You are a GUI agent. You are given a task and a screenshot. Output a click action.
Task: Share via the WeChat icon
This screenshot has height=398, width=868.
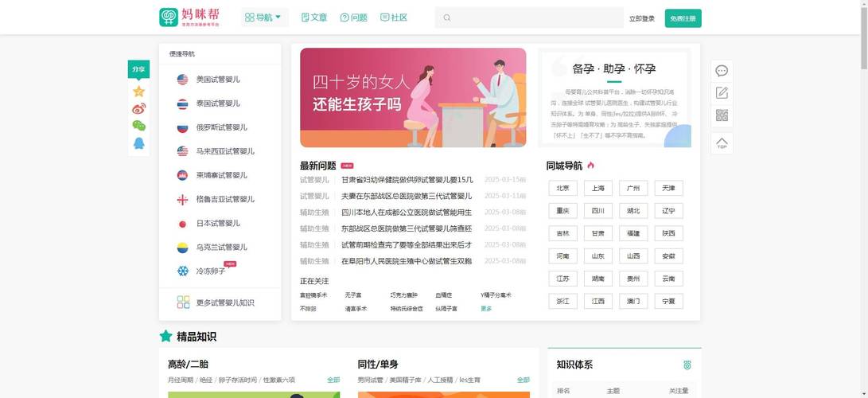(139, 126)
